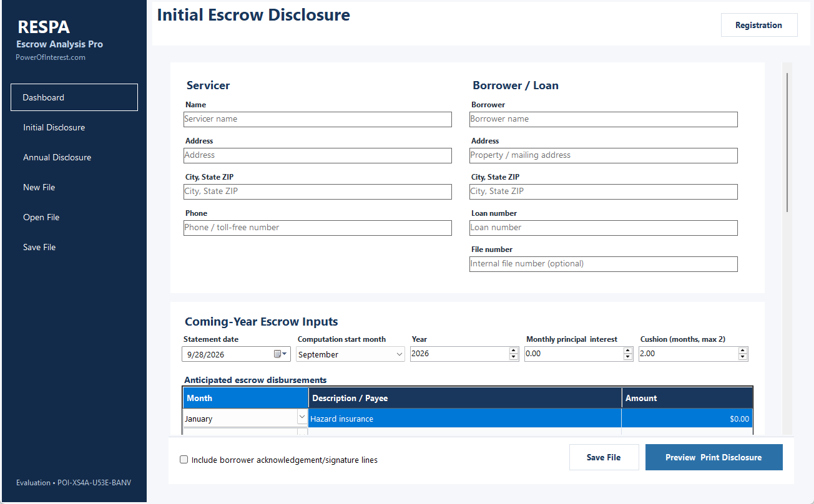This screenshot has width=814, height=504.
Task: Focus the Servicer City, State ZIP field
Action: (318, 191)
